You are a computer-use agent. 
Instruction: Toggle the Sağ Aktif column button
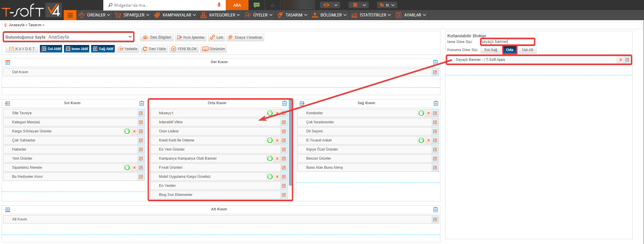pyautogui.click(x=103, y=49)
